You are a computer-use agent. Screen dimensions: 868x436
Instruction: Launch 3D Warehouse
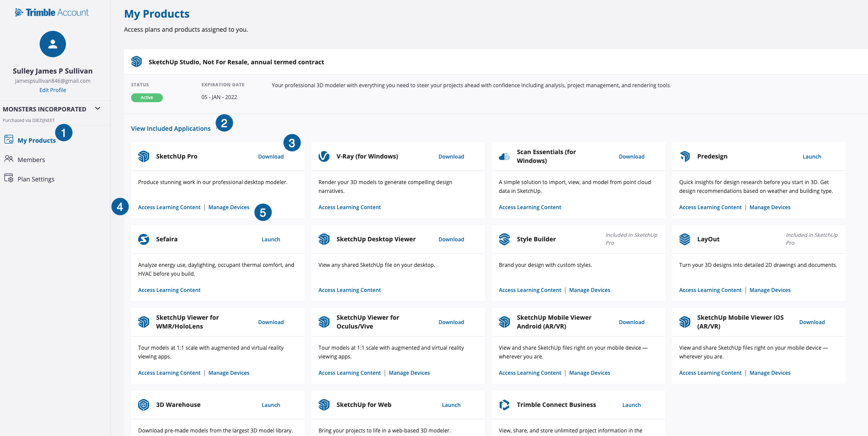[271, 405]
